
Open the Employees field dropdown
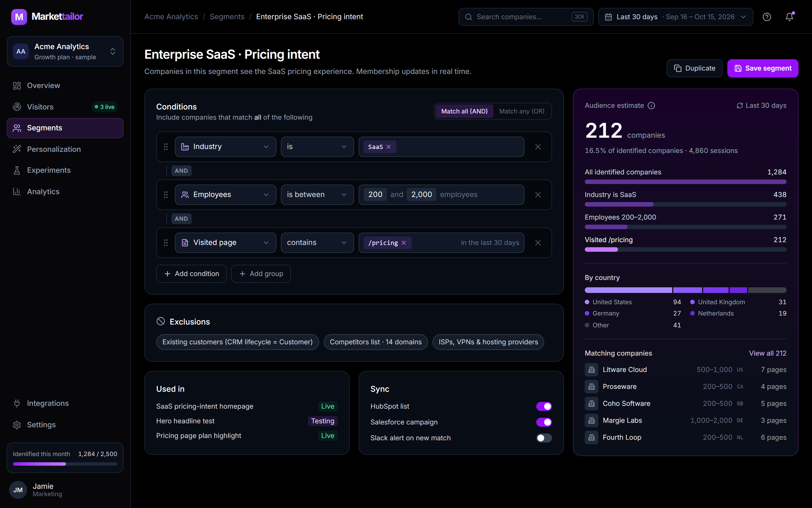226,195
